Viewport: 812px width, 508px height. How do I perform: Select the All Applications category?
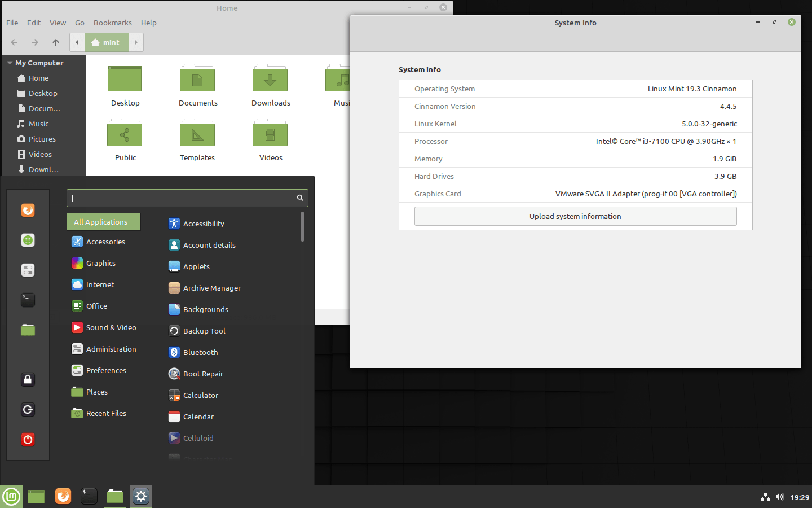[x=104, y=222]
